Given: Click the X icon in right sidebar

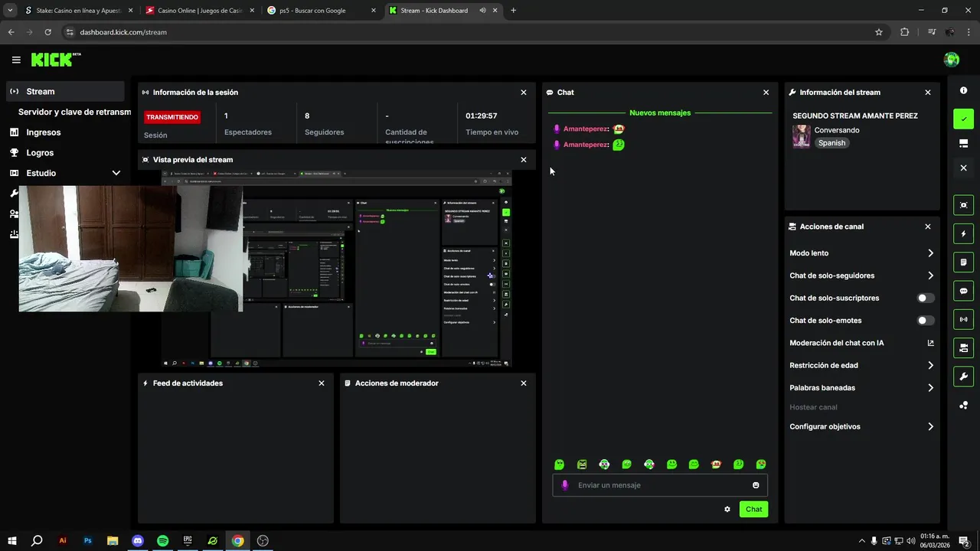Looking at the screenshot, I should [x=963, y=168].
